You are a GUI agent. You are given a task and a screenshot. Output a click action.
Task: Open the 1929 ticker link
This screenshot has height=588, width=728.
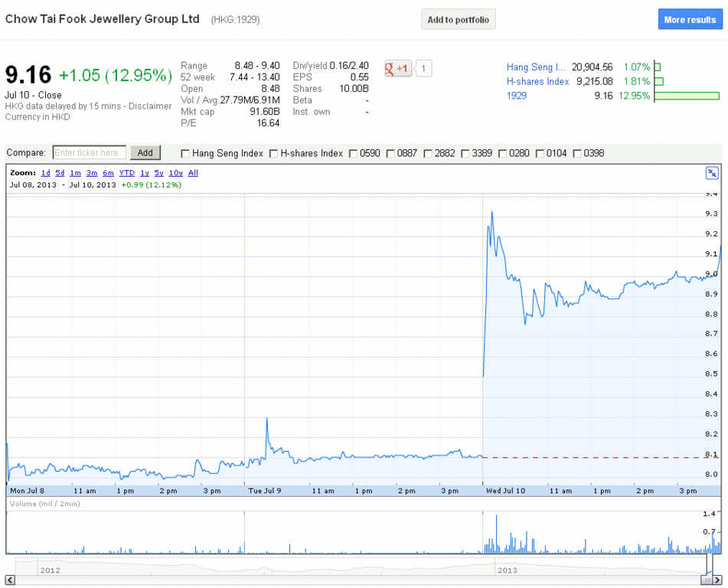517,96
